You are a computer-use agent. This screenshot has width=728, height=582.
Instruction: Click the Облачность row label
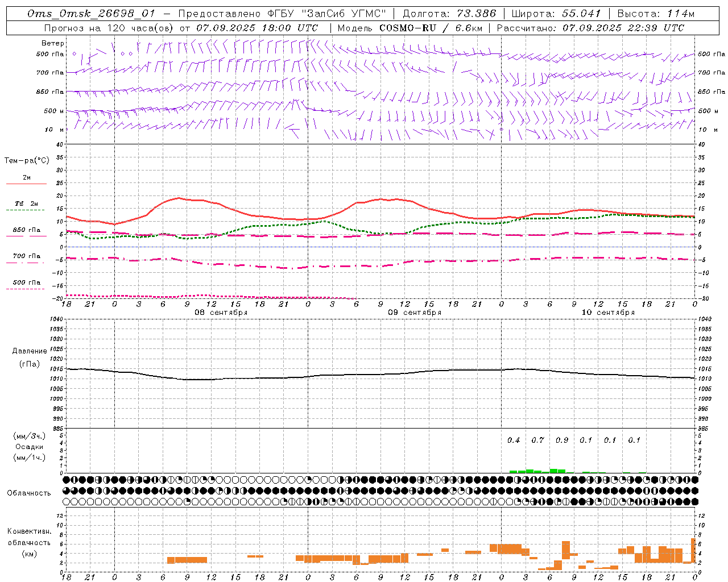tap(29, 493)
